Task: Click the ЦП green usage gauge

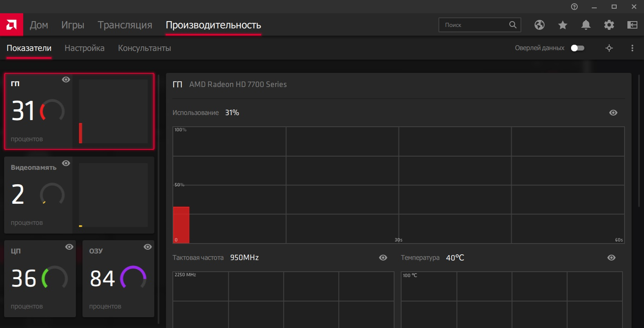Action: point(55,278)
